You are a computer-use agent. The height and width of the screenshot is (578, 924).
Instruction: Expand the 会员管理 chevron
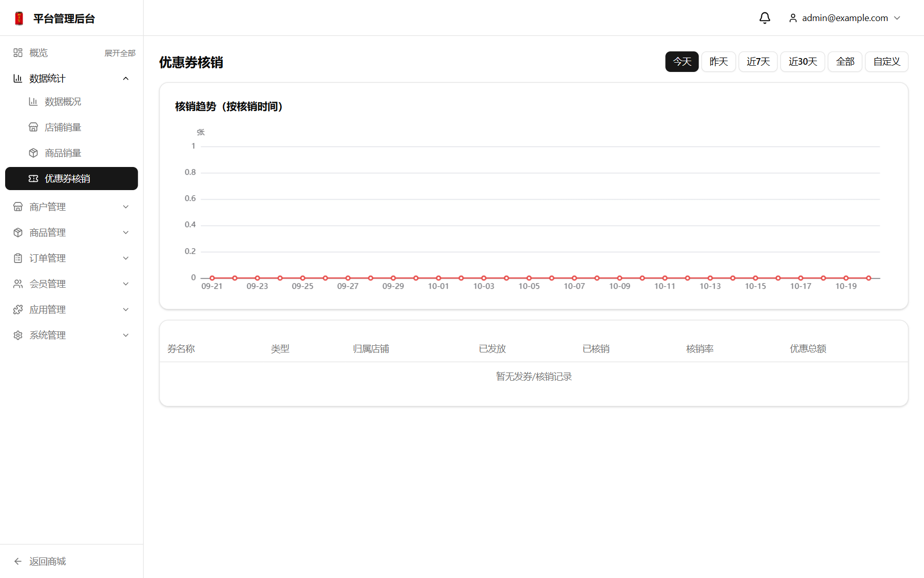click(x=126, y=284)
